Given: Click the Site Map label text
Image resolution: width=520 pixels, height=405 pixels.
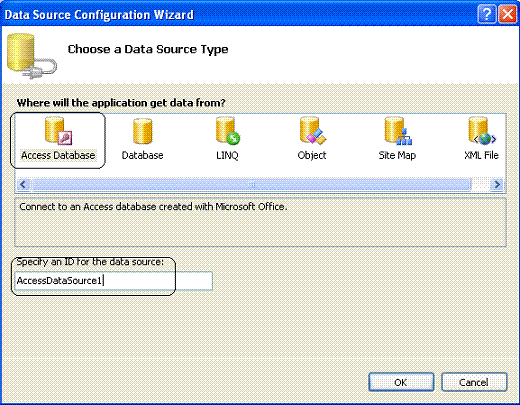Looking at the screenshot, I should pos(397,155).
